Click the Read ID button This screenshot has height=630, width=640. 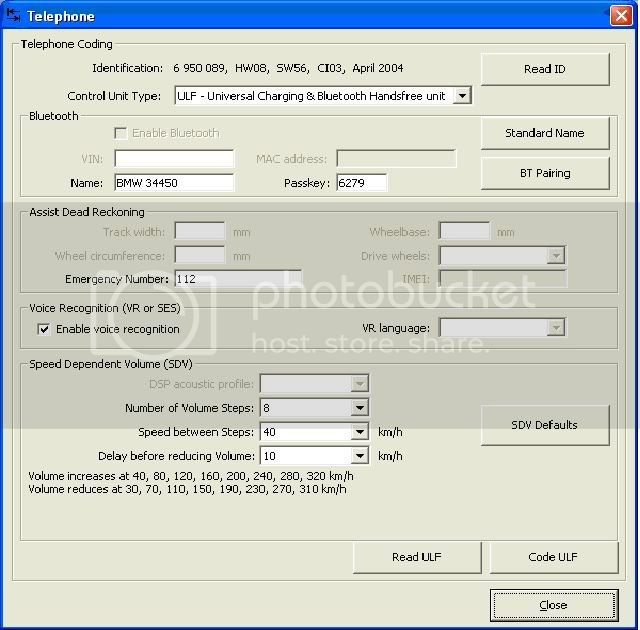coord(545,69)
